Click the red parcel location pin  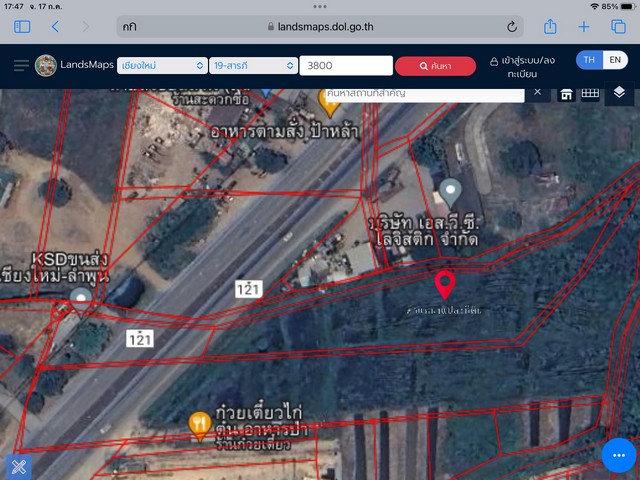tap(446, 284)
